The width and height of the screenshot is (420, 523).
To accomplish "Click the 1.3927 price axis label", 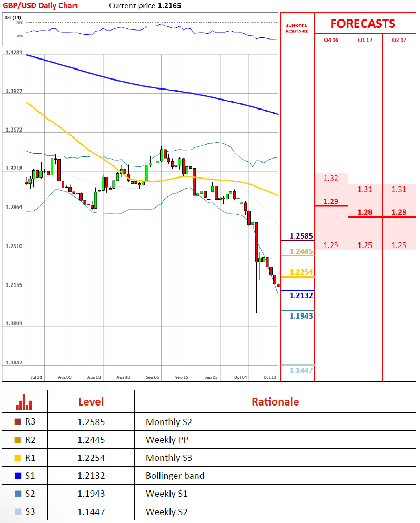I will [14, 91].
